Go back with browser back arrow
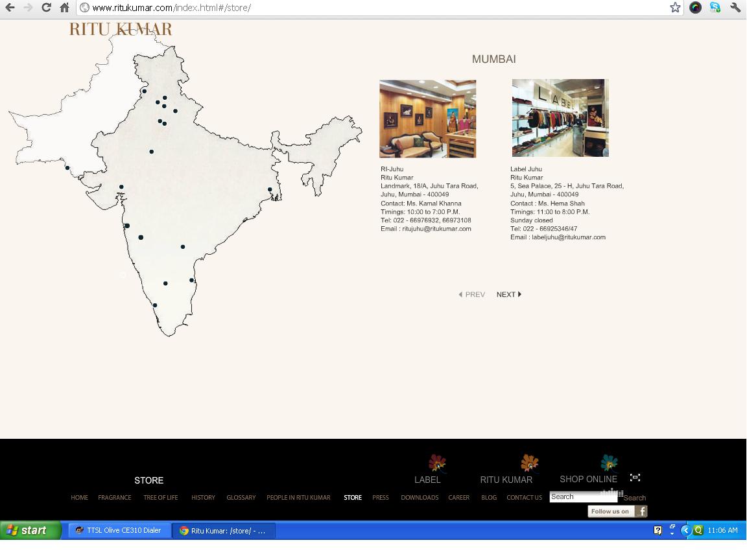 pos(10,8)
